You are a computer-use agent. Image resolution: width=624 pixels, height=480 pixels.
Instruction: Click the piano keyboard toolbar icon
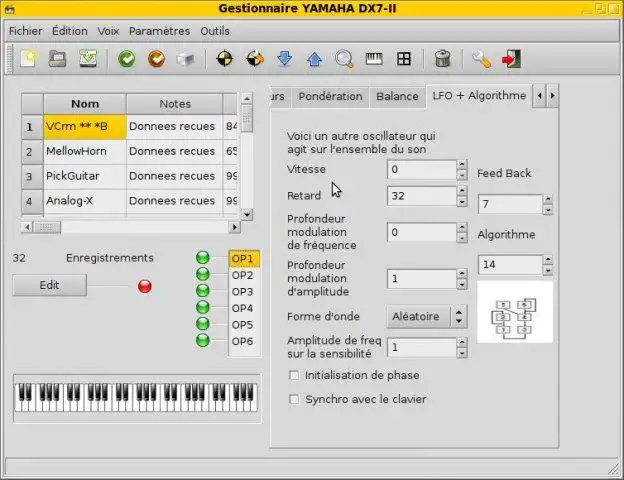click(x=374, y=59)
